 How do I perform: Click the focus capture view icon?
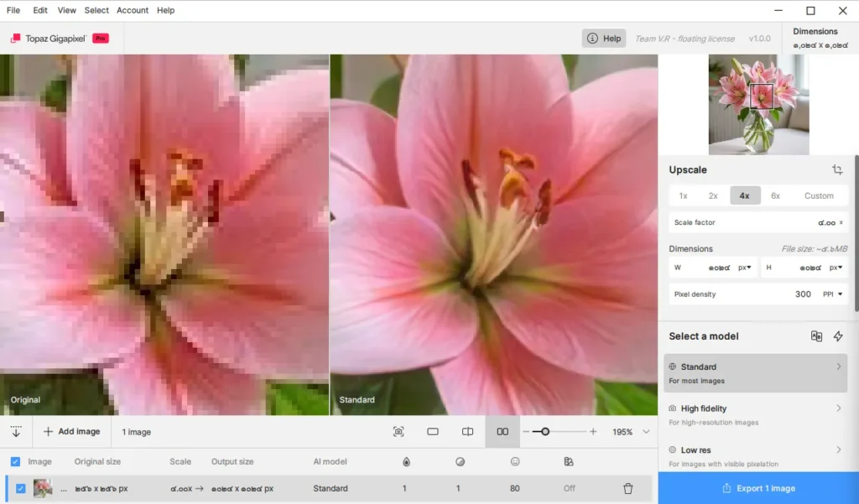pos(398,432)
